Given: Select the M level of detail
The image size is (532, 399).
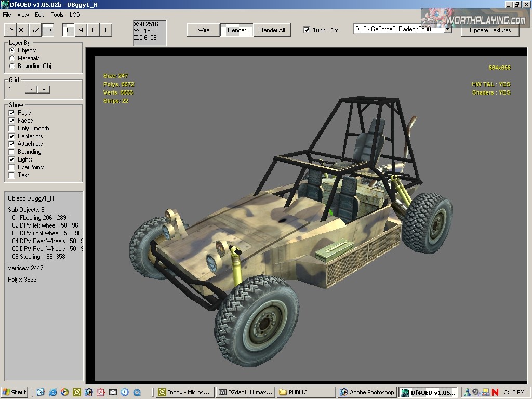Looking at the screenshot, I should 81,30.
